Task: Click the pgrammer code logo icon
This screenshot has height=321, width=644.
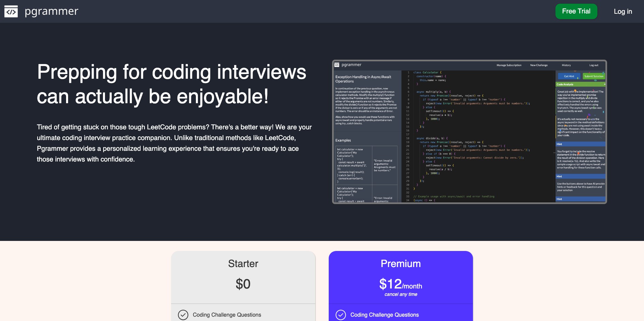Action: coord(11,11)
